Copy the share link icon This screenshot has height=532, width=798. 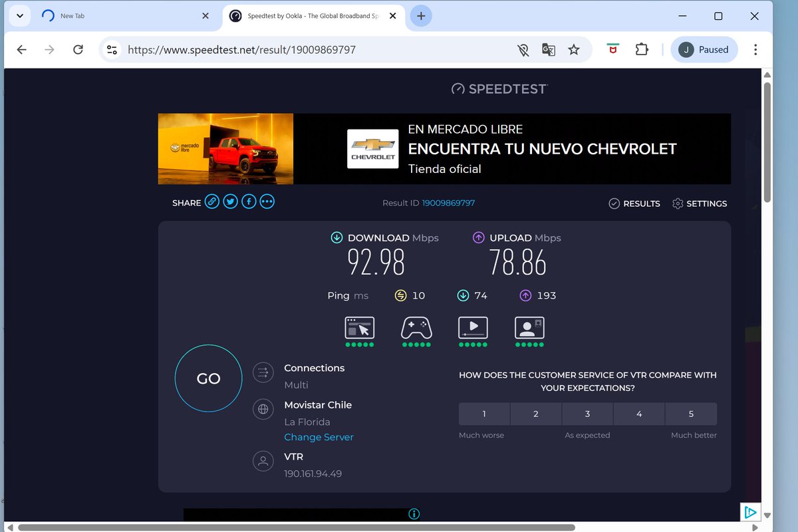(x=212, y=201)
